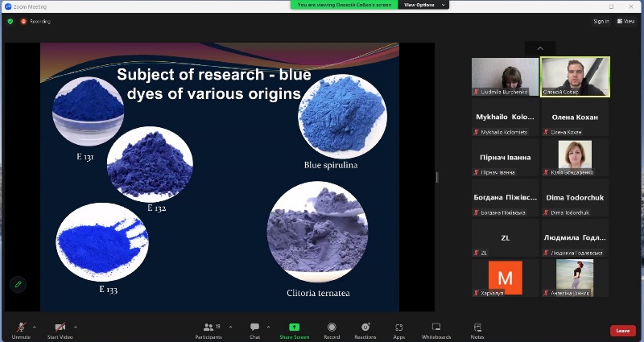Screen dimensions: 644x342
Task: Open the Chat panel
Action: [x=254, y=328]
